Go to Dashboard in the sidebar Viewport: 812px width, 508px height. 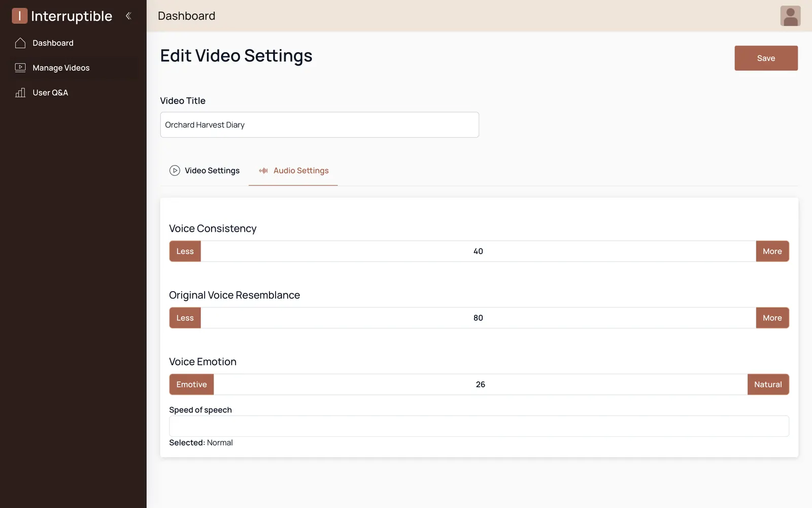click(x=73, y=43)
